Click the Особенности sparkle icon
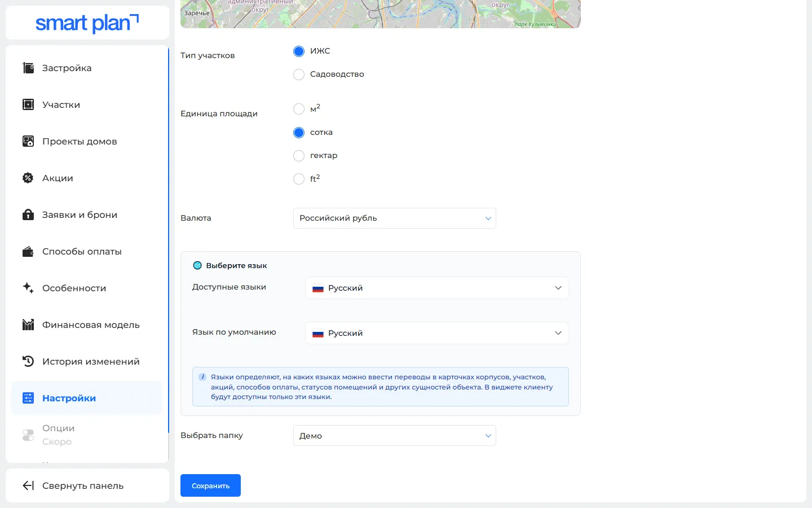 point(28,288)
